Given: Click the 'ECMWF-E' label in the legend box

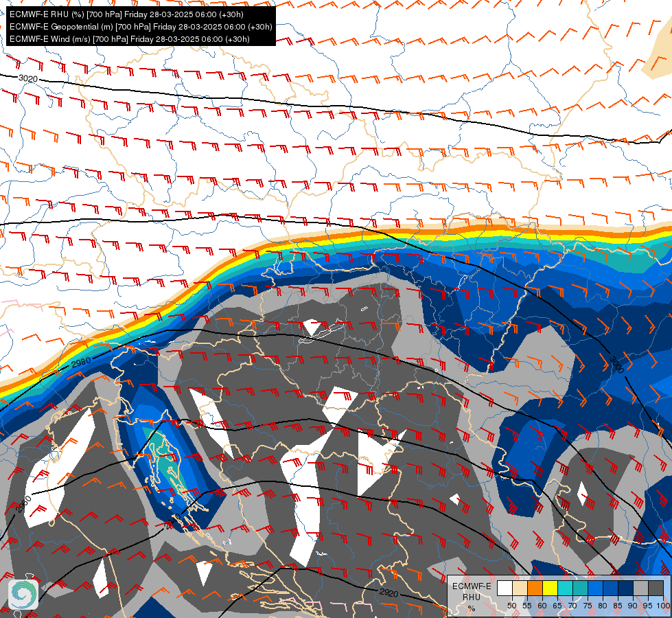Looking at the screenshot, I should pyautogui.click(x=472, y=586).
